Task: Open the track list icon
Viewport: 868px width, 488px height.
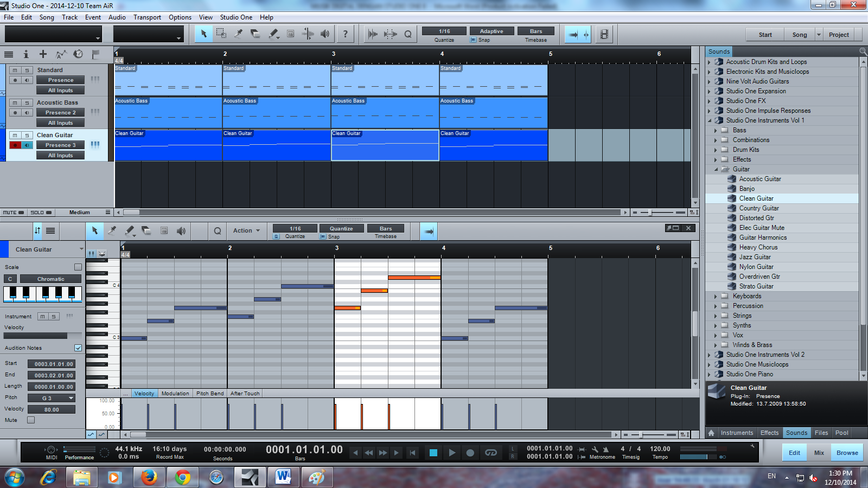Action: 9,54
